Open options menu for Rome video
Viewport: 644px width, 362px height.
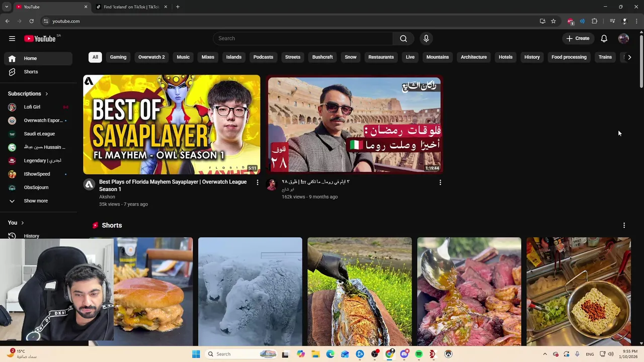pyautogui.click(x=440, y=183)
